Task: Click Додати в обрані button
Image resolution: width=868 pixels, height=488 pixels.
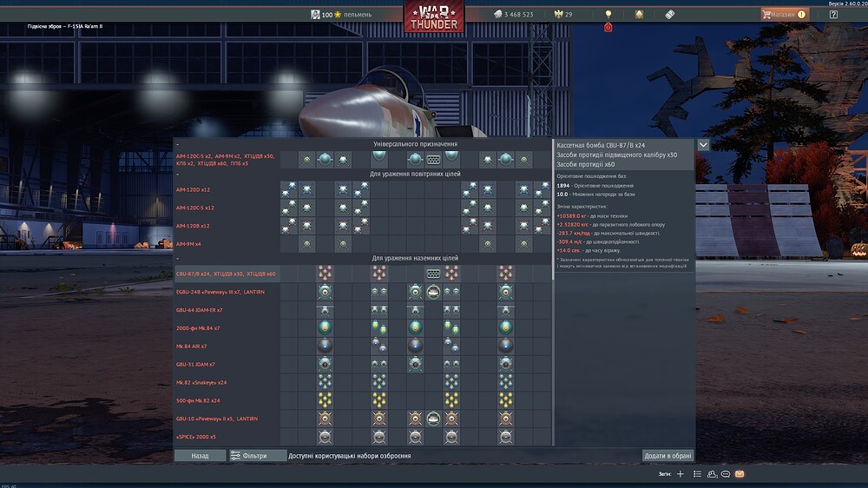Action: click(x=667, y=456)
